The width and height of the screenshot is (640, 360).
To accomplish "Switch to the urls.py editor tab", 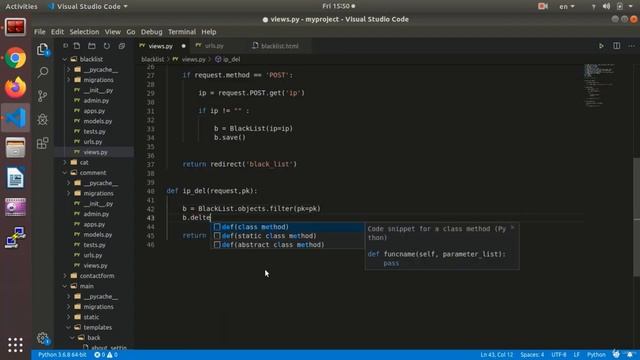I will pos(214,46).
